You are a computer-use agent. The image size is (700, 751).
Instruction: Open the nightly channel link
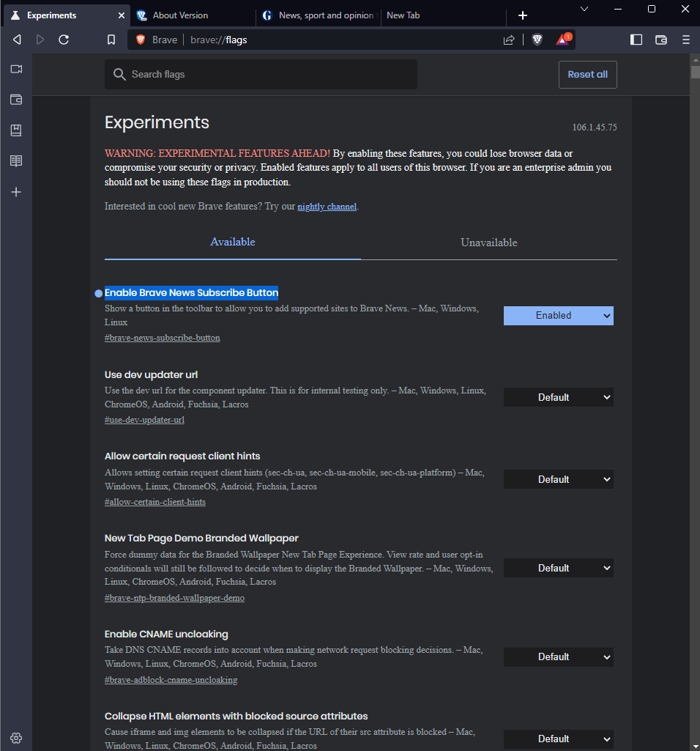[x=327, y=206]
